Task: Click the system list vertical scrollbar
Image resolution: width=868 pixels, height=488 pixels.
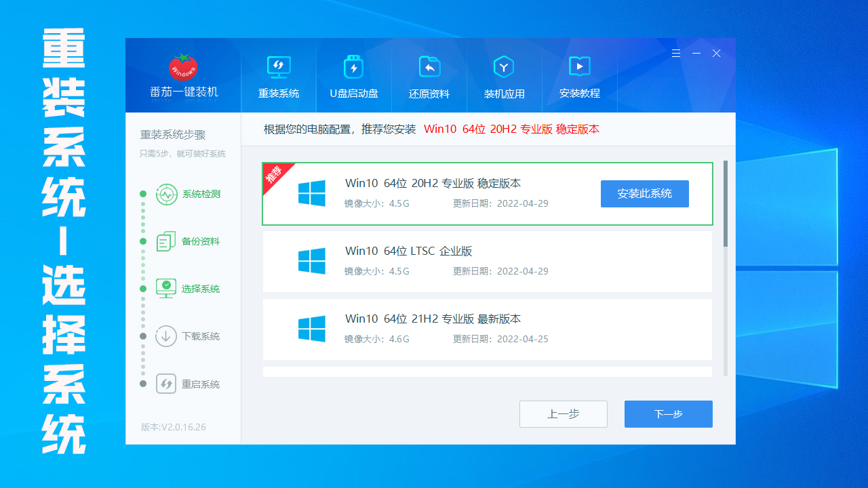Action: 726,203
